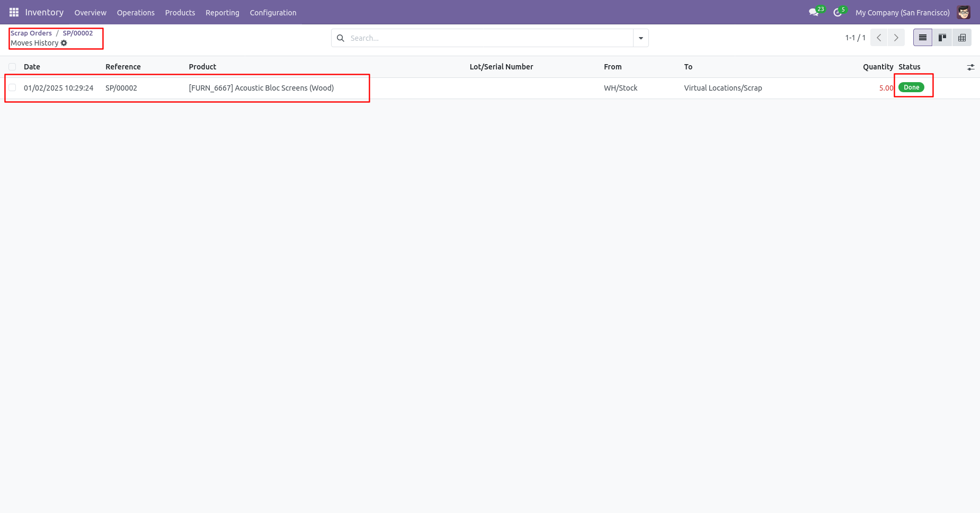Image resolution: width=980 pixels, height=513 pixels.
Task: Click Virtual Locations/Scrap destination cell
Action: 723,88
